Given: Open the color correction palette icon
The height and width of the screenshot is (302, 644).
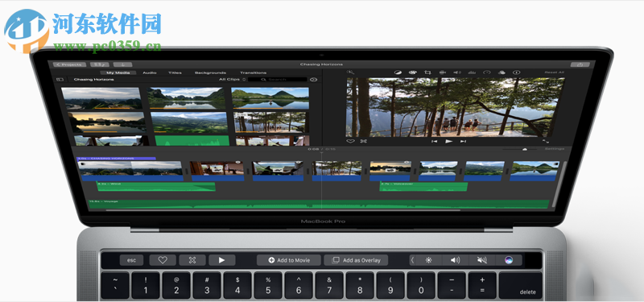Looking at the screenshot, I should tap(413, 72).
